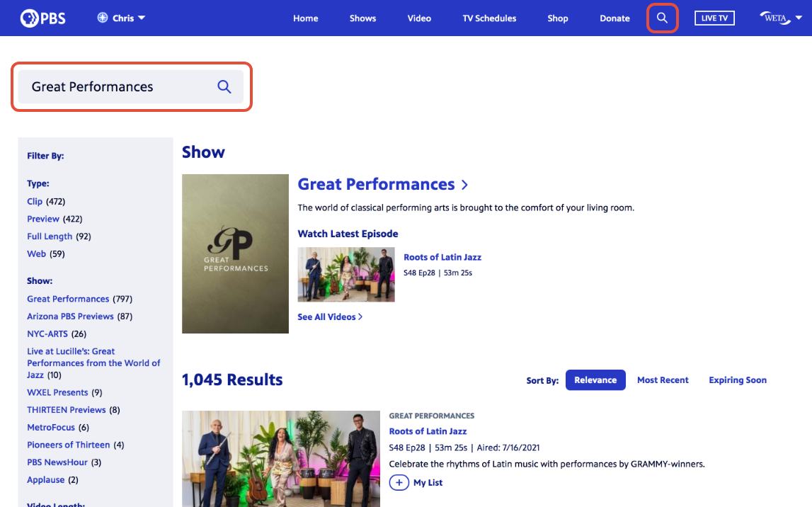Click GREAT PERFORMANCES label above first result

431,416
